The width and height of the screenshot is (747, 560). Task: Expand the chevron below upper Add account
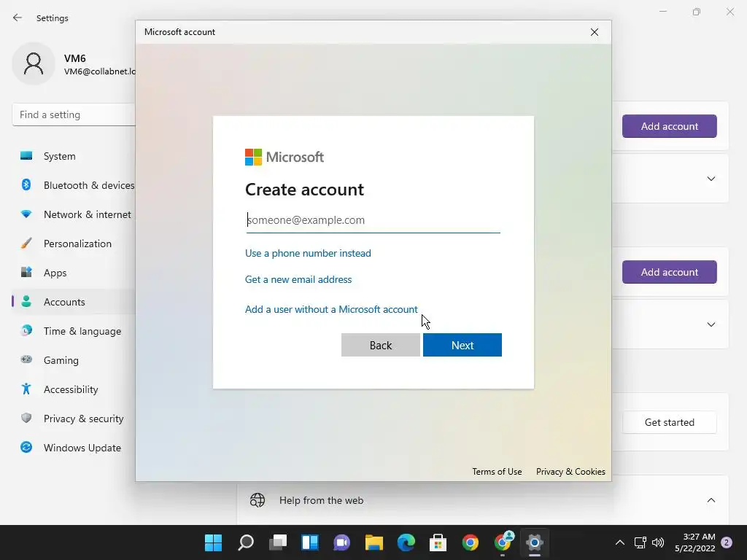[x=711, y=179]
